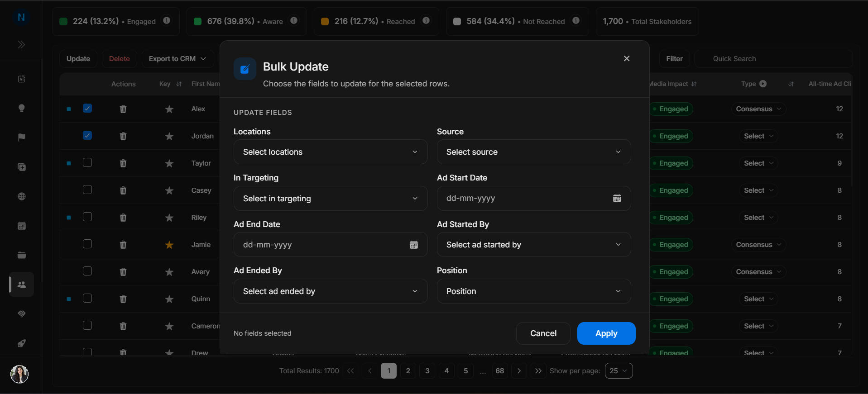868x394 pixels.
Task: Close the Bulk Update dialog
Action: [x=627, y=58]
